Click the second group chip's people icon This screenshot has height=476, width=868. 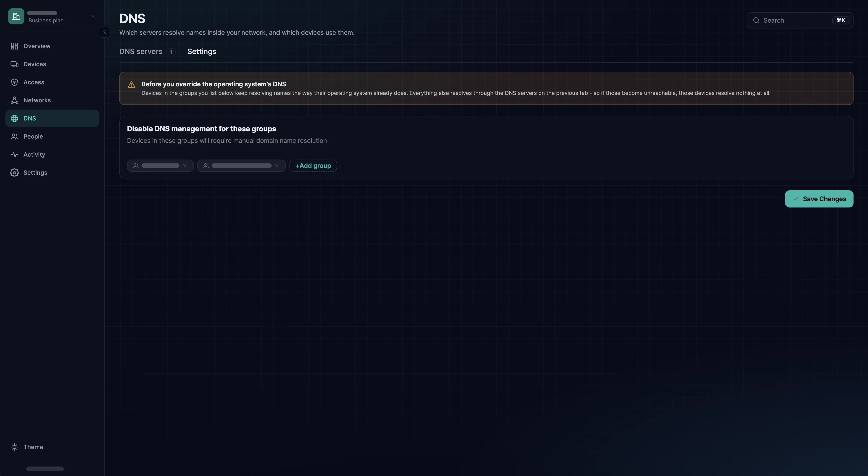coord(206,166)
